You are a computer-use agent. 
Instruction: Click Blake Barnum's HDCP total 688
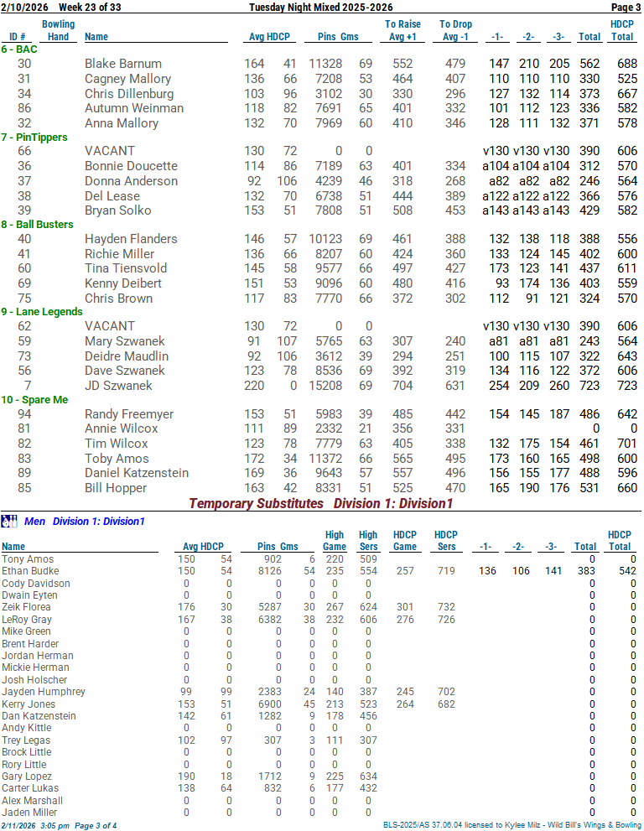[627, 64]
